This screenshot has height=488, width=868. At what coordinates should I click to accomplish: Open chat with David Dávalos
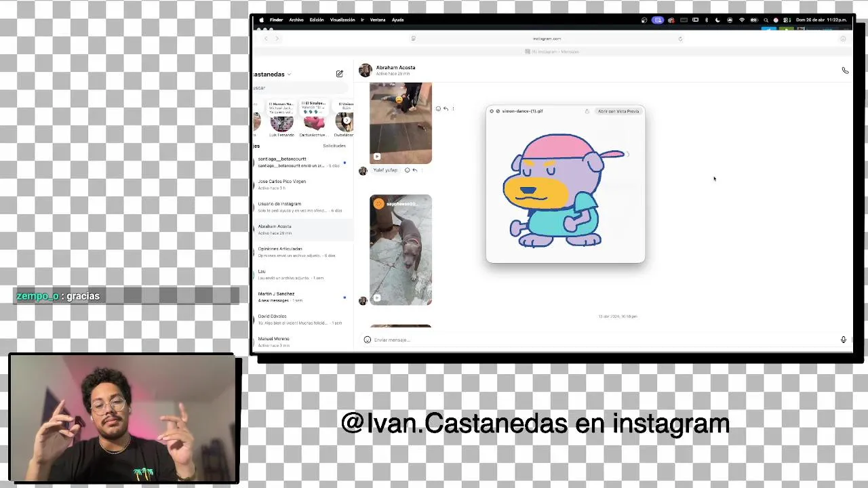point(302,319)
